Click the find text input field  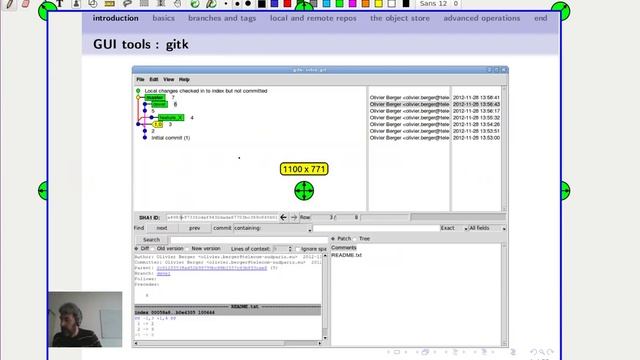click(377, 228)
